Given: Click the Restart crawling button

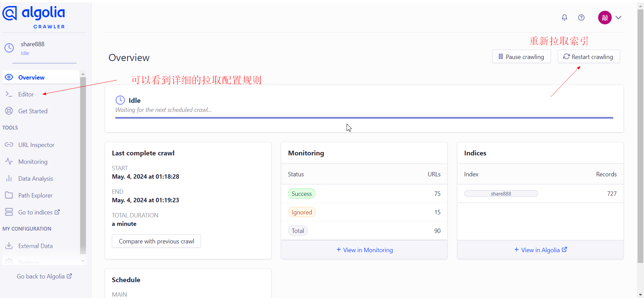Looking at the screenshot, I should 589,57.
